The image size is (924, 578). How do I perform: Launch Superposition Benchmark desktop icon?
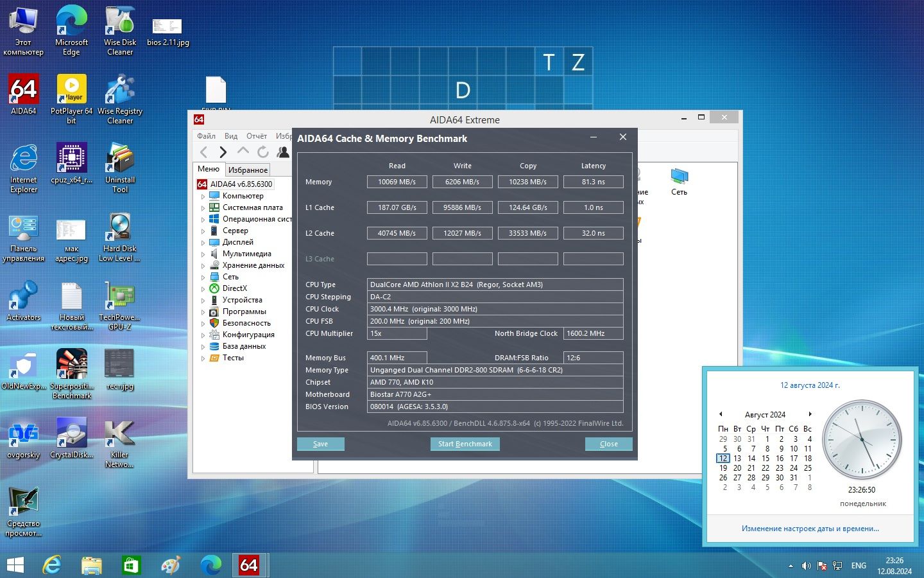(71, 374)
